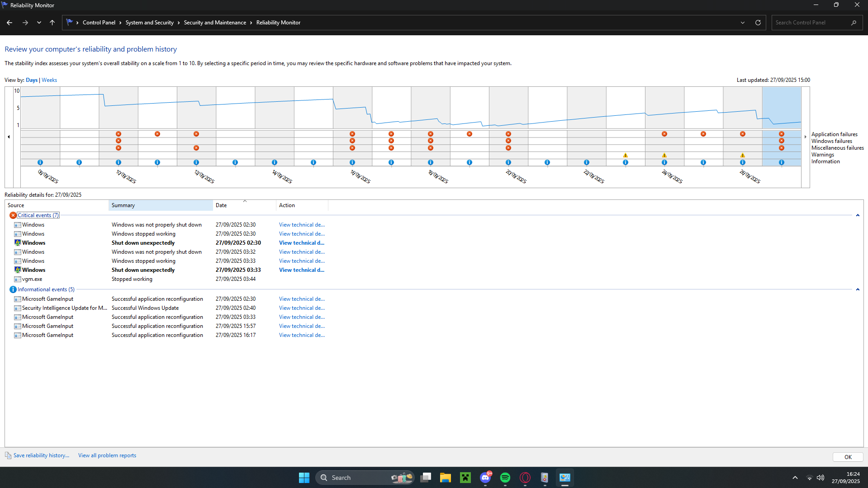
Task: Open network settings tray icon
Action: pos(810,478)
